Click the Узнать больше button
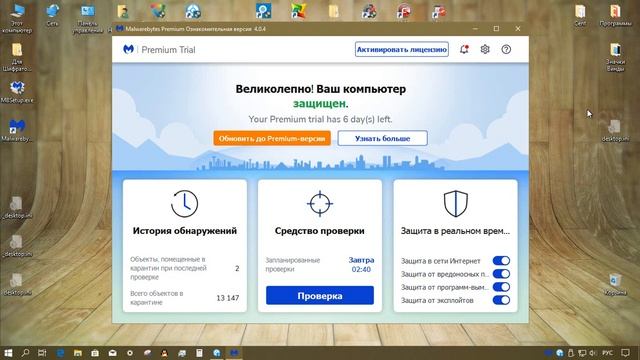 click(382, 138)
